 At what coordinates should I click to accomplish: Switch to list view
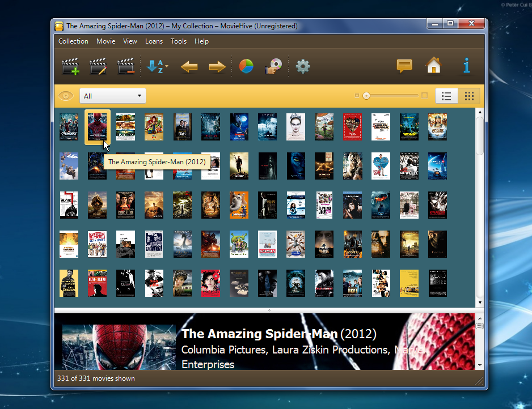(x=446, y=96)
